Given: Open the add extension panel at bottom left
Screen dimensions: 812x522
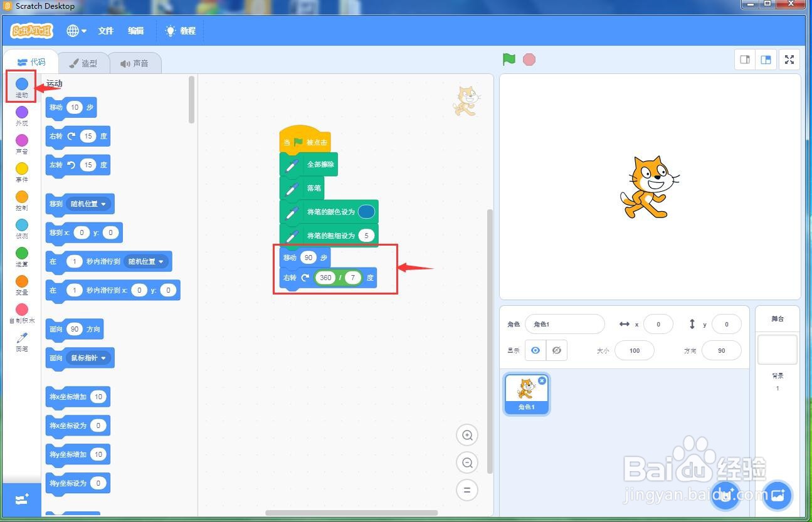Looking at the screenshot, I should tap(21, 499).
